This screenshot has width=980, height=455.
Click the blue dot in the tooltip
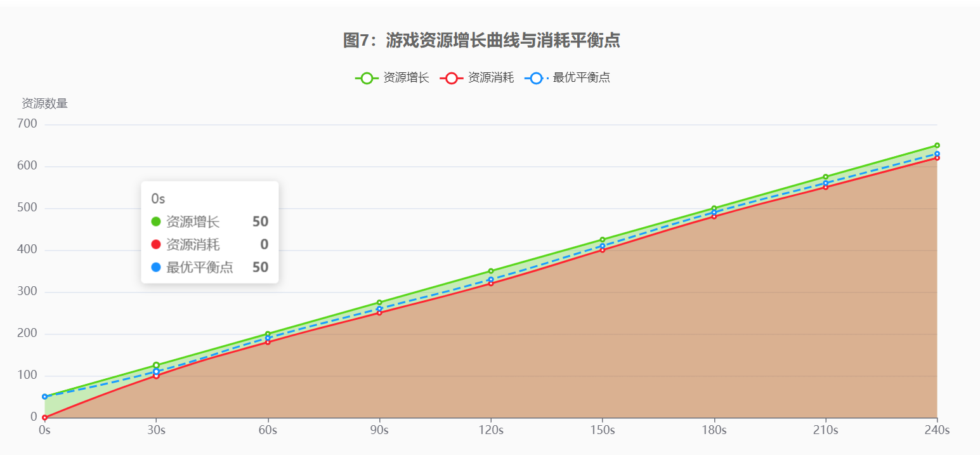[156, 267]
